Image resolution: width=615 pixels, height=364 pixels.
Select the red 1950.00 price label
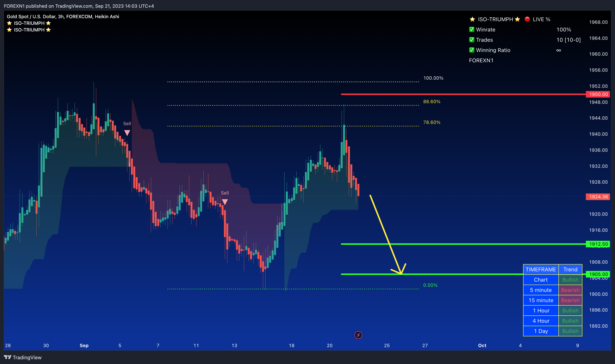coord(598,94)
